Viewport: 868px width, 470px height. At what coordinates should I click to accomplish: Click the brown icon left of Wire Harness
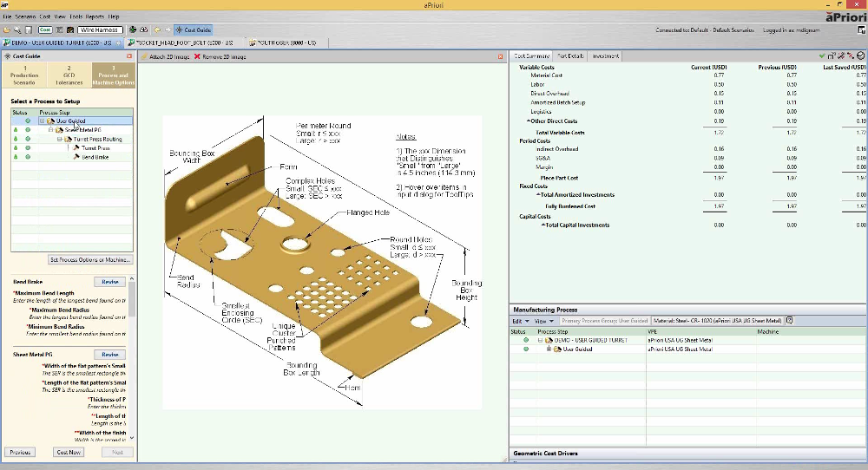(70, 29)
